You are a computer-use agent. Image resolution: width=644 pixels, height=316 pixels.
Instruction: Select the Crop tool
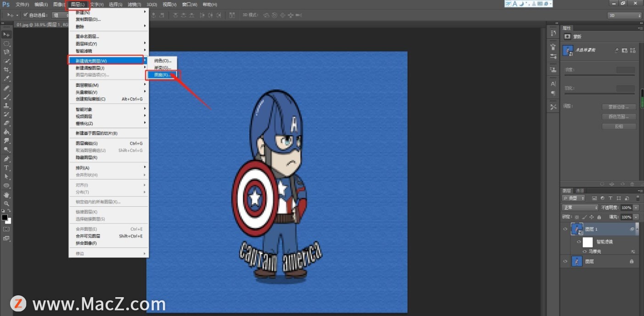6,70
